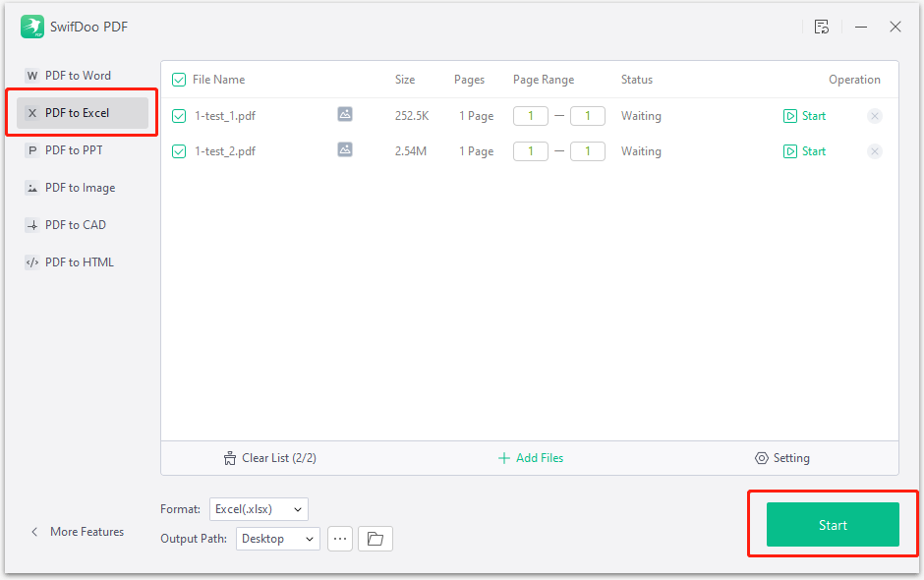Click the Status column header

tap(637, 80)
